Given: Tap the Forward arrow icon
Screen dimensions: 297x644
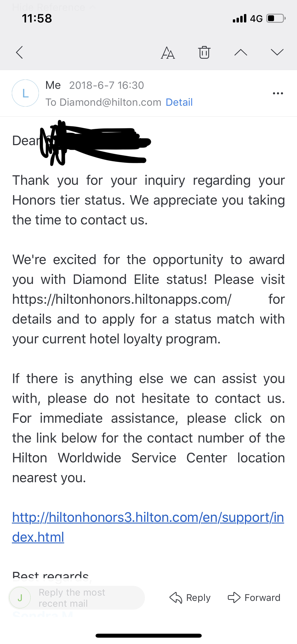Looking at the screenshot, I should click(x=234, y=598).
